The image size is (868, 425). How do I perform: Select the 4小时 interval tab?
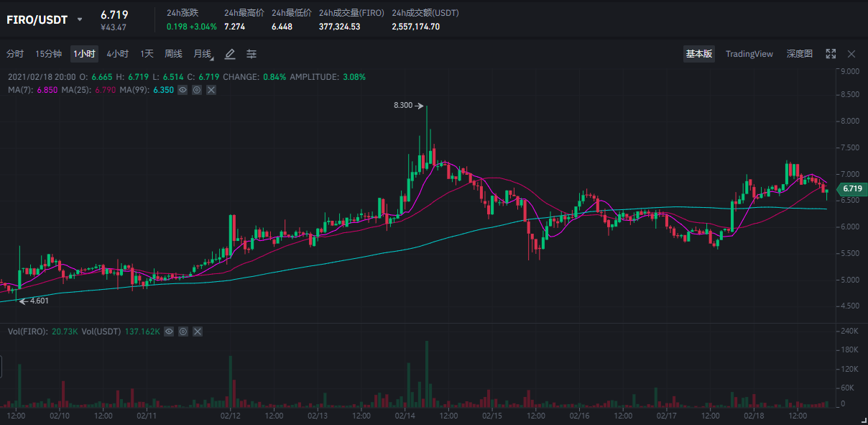[x=117, y=54]
